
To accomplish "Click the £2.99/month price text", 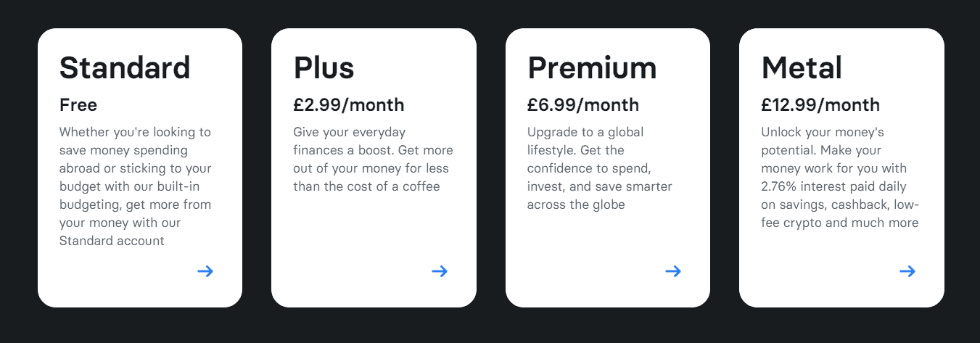I will [x=349, y=105].
